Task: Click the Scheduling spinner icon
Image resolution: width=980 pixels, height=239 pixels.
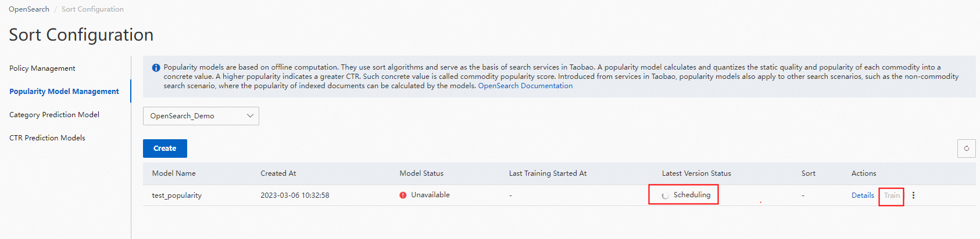Action: [x=665, y=195]
